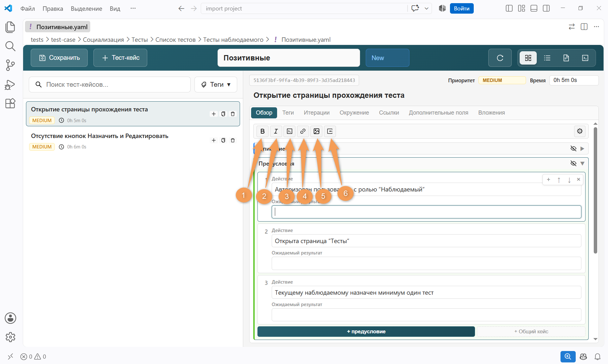Open the Файл menu

pyautogui.click(x=28, y=9)
